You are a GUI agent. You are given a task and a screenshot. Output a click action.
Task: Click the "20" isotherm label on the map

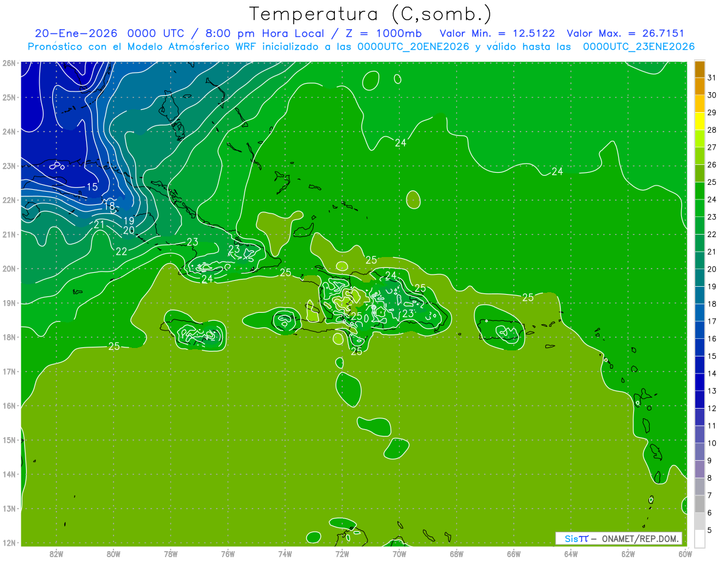pyautogui.click(x=129, y=230)
